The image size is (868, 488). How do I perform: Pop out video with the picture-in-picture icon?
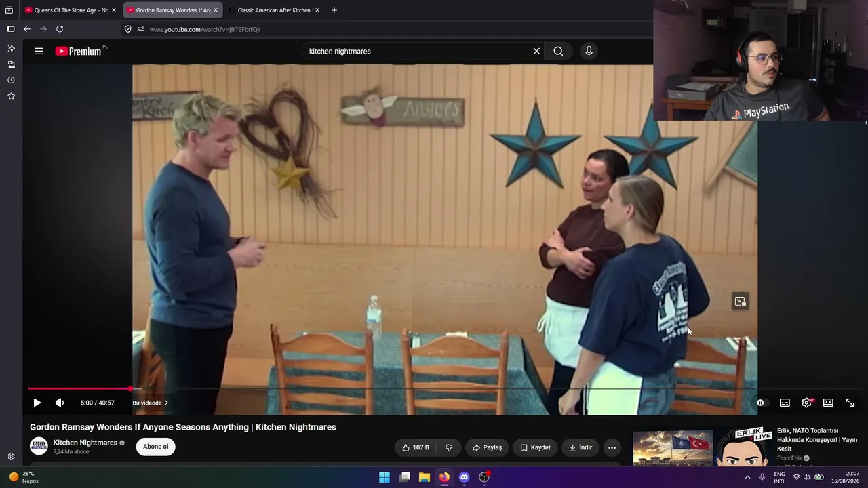click(x=740, y=302)
